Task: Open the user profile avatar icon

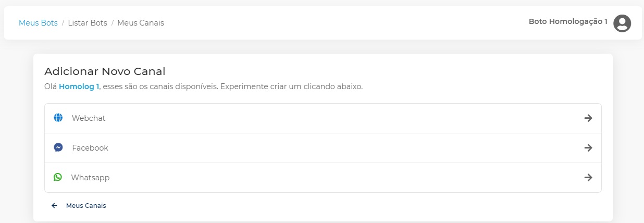Action: pyautogui.click(x=622, y=23)
